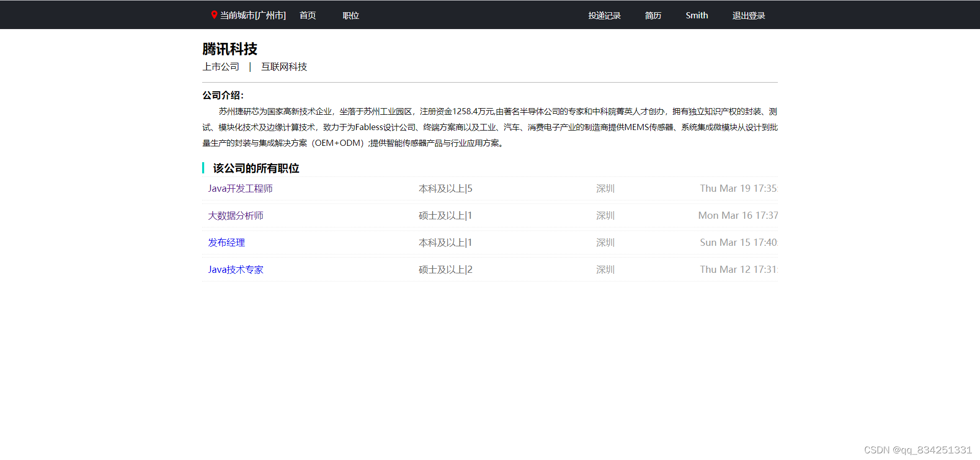The height and width of the screenshot is (460, 980).
Task: Click 深圳 in the 发布经理 row
Action: (x=605, y=243)
